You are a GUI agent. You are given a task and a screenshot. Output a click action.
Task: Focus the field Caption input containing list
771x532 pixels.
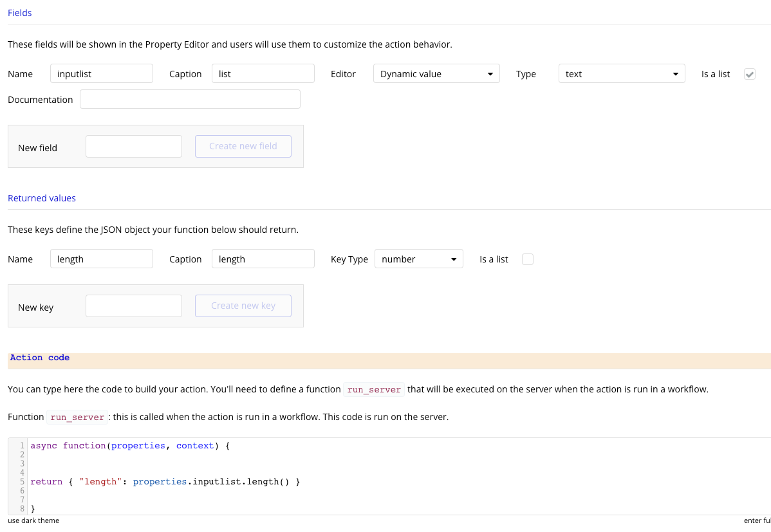coord(263,74)
